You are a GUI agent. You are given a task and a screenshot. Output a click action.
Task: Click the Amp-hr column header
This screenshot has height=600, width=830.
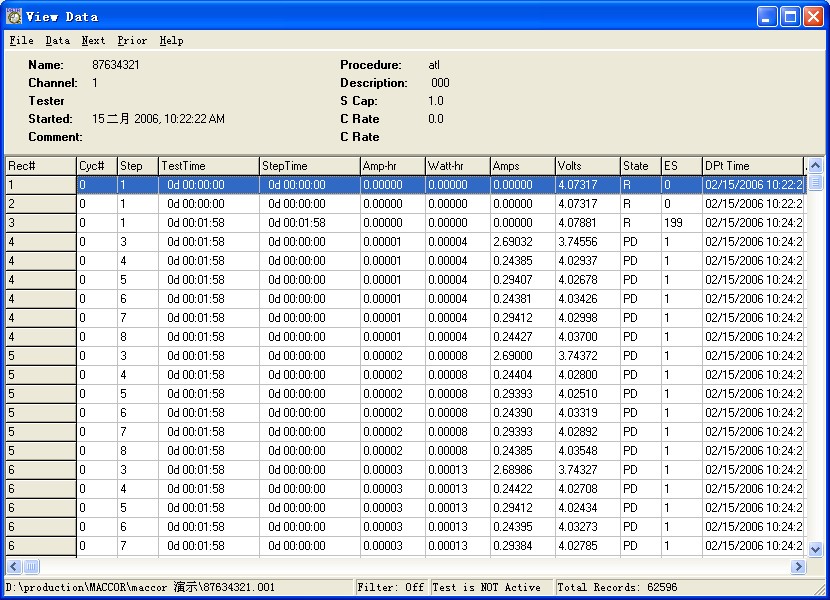click(392, 166)
